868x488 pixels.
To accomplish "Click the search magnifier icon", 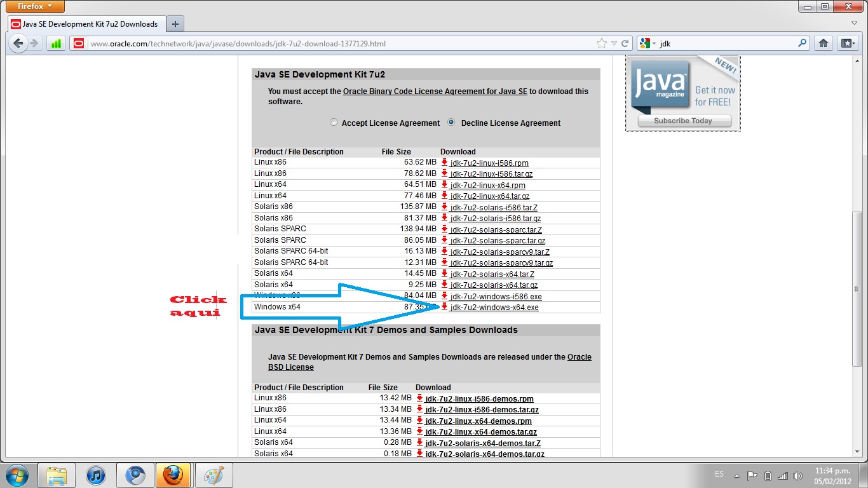I will click(x=803, y=44).
